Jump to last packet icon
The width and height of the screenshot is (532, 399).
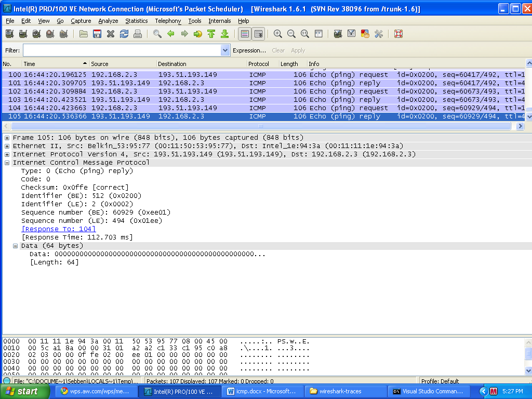coord(224,34)
